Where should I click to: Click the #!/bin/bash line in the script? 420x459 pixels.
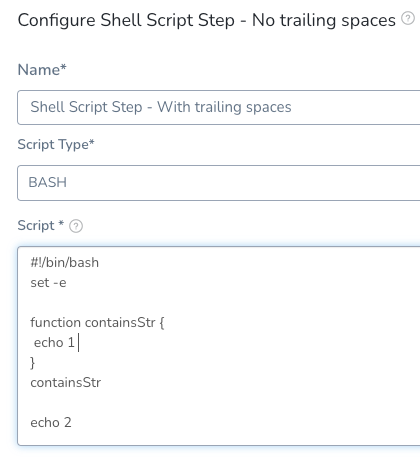[x=65, y=263]
